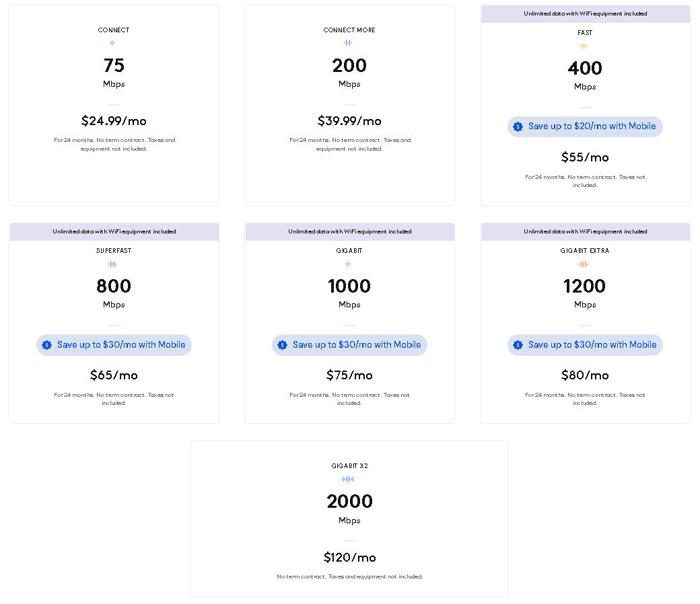Click the Superfast WiFi equipment included banner
The width and height of the screenshot is (700, 604).
pyautogui.click(x=114, y=231)
